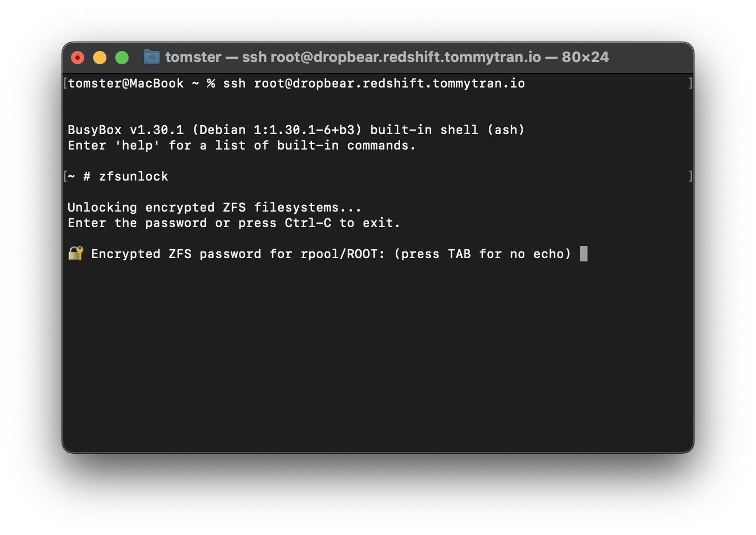Image resolution: width=756 pixels, height=535 pixels.
Task: Click the zfsunlock command text
Action: (x=134, y=176)
